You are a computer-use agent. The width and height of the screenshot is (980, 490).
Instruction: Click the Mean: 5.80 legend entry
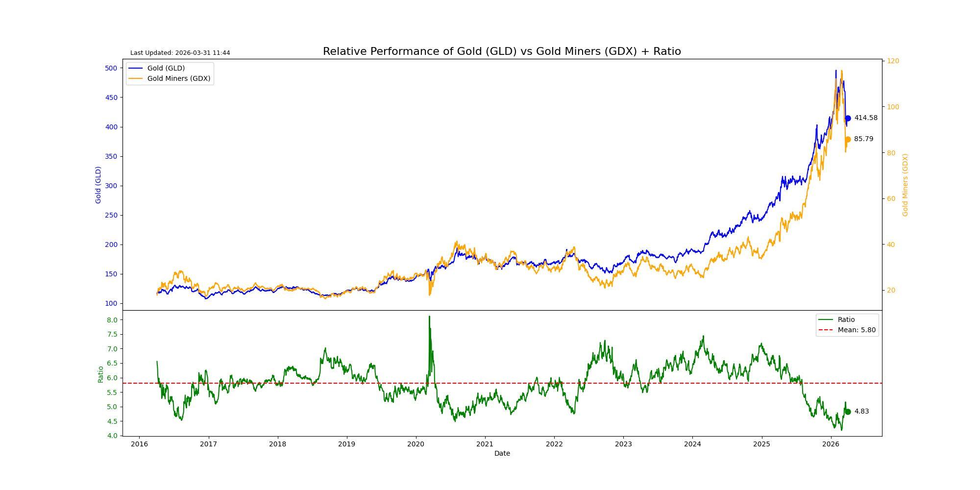pos(847,330)
